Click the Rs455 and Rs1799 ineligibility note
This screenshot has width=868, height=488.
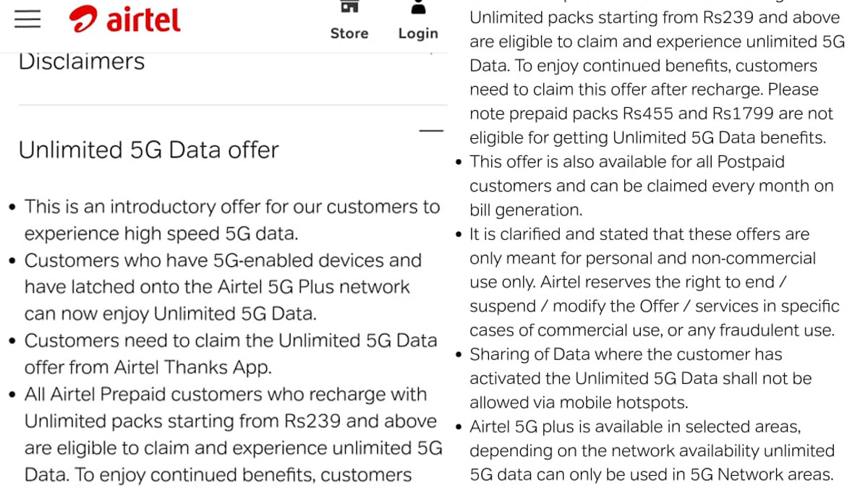pos(651,125)
